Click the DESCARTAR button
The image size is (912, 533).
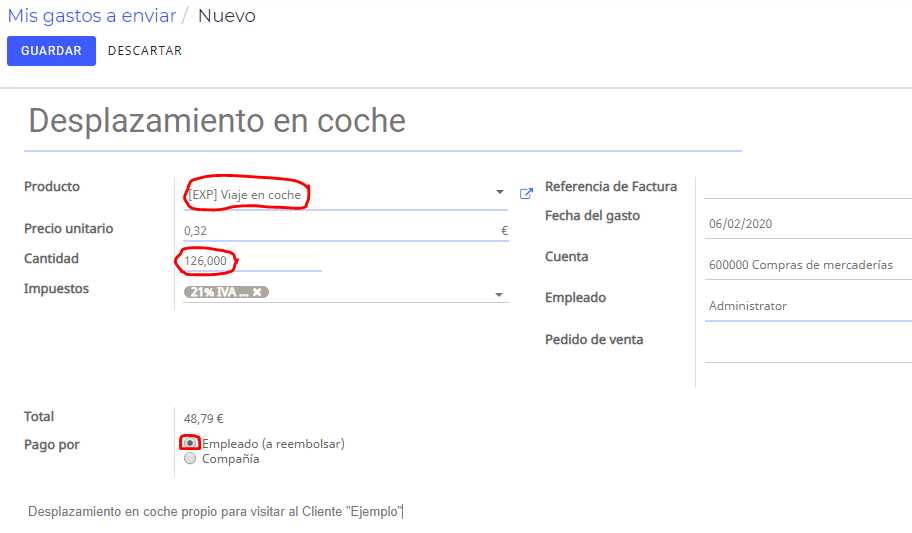[x=145, y=51]
